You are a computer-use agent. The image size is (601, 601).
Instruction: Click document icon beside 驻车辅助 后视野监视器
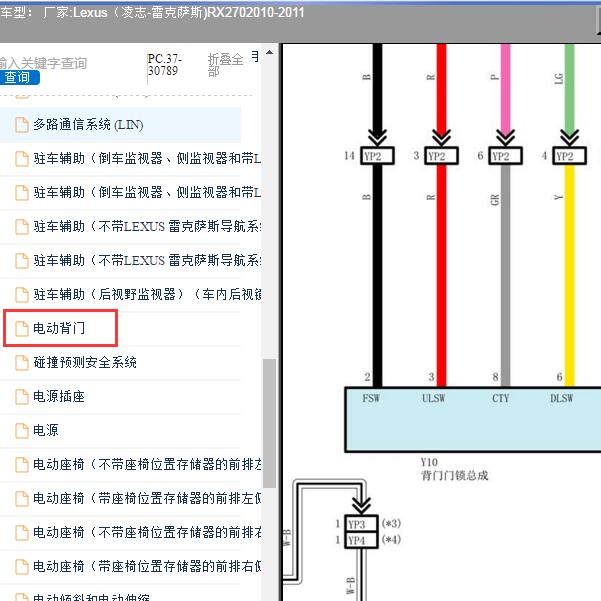click(x=22, y=295)
